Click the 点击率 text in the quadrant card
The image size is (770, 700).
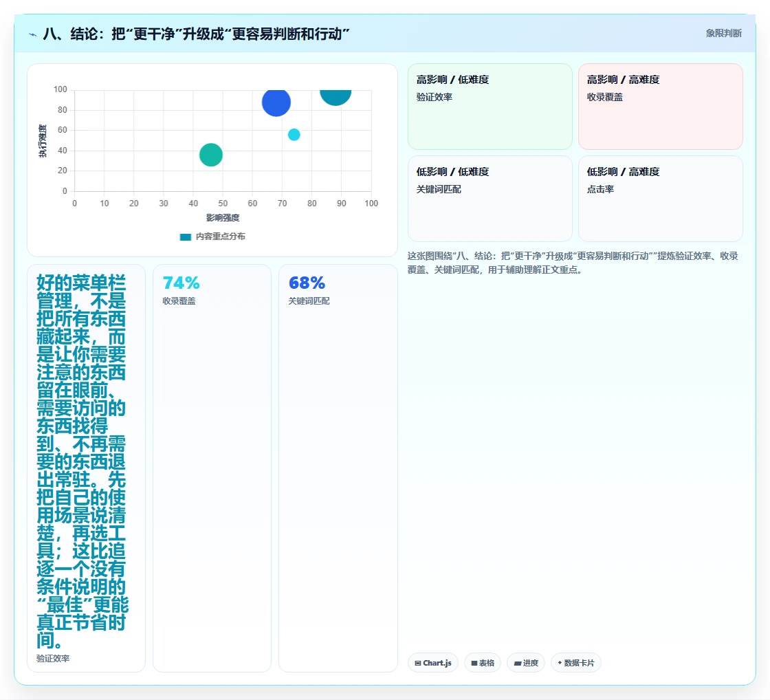[x=600, y=189]
